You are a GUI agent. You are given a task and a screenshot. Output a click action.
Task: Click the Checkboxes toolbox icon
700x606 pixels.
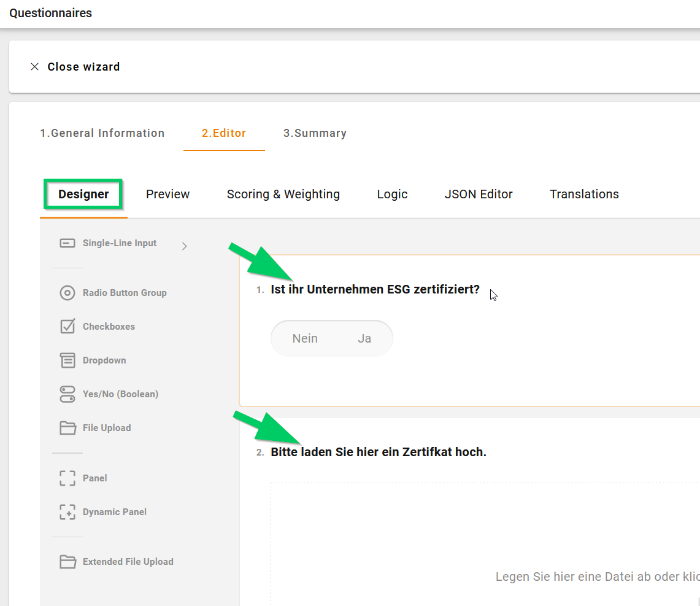click(x=67, y=327)
